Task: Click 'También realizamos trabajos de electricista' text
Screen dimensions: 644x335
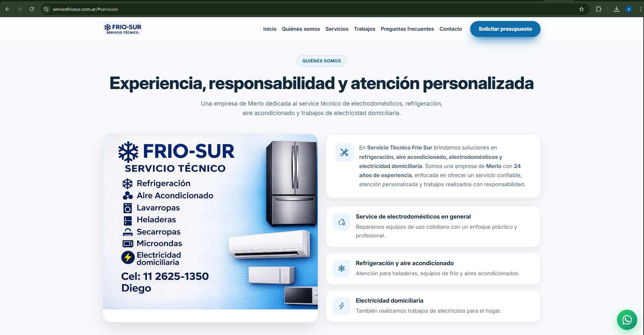Action: click(428, 311)
